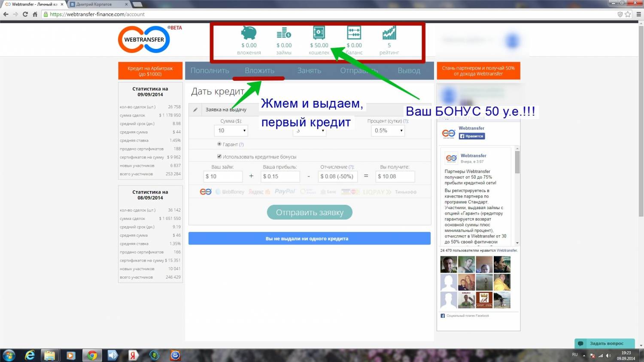Click the Ваш займ input field

click(223, 176)
